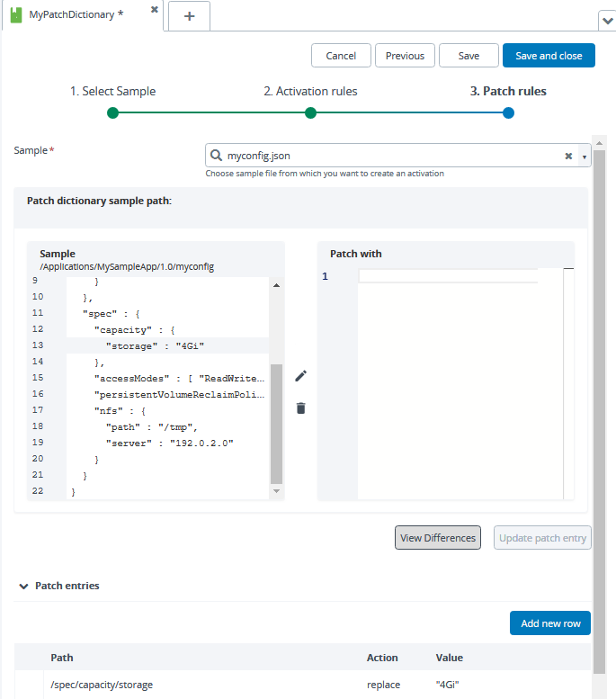Click View Differences button
Image resolution: width=616 pixels, height=699 pixels.
[x=438, y=538]
